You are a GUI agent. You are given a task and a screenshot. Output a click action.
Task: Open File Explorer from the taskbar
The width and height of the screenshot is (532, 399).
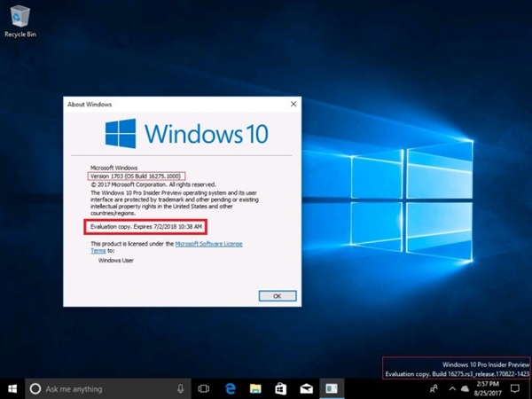click(x=254, y=388)
